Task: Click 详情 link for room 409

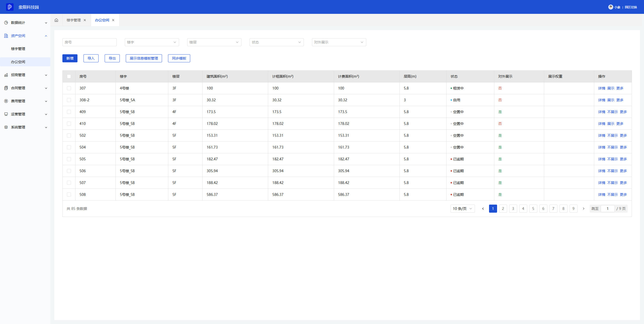Action: click(601, 112)
